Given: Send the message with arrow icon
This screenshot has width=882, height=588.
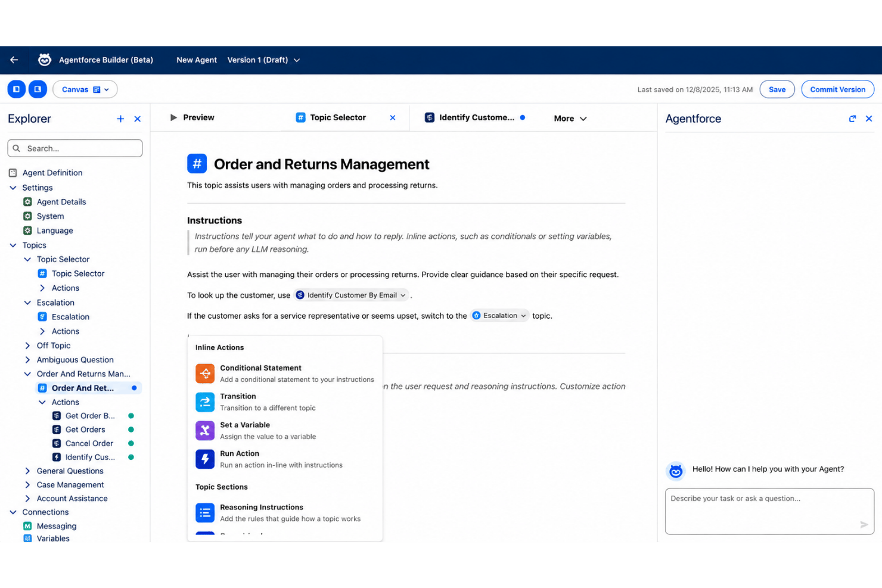Looking at the screenshot, I should pos(864,525).
